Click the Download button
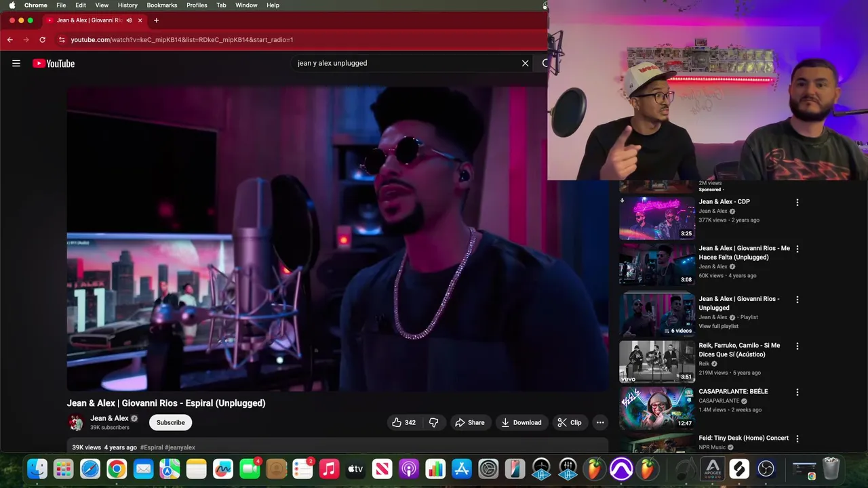This screenshot has width=868, height=488. coord(521,422)
